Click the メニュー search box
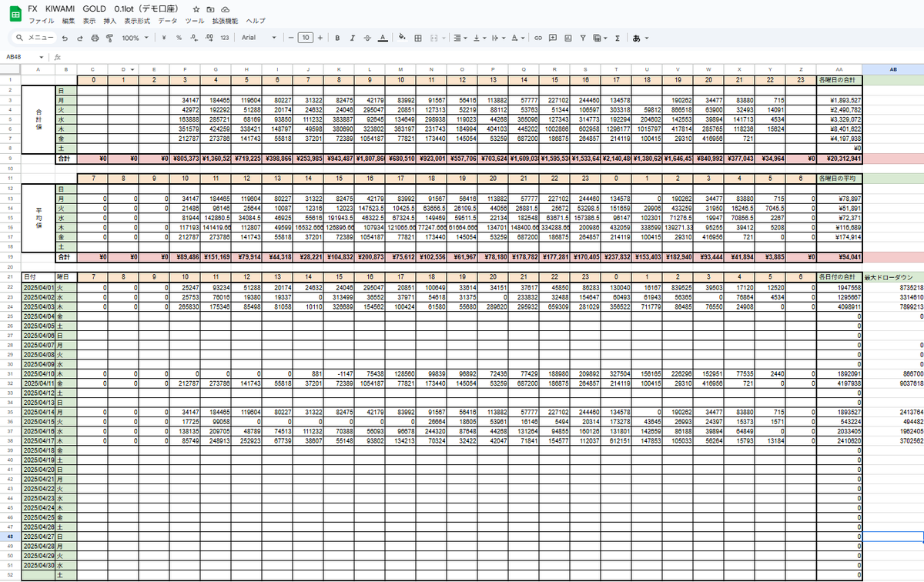Screen dimensions: 924x582 pos(35,37)
